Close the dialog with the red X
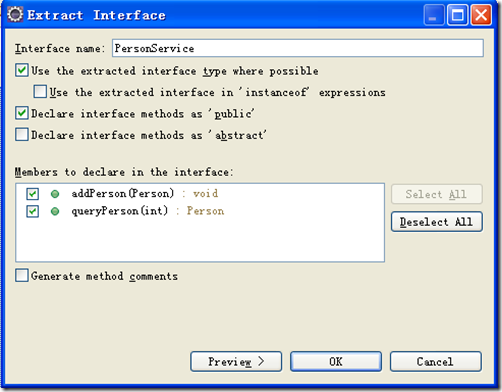Viewport: 502px width, 392px height. point(481,15)
